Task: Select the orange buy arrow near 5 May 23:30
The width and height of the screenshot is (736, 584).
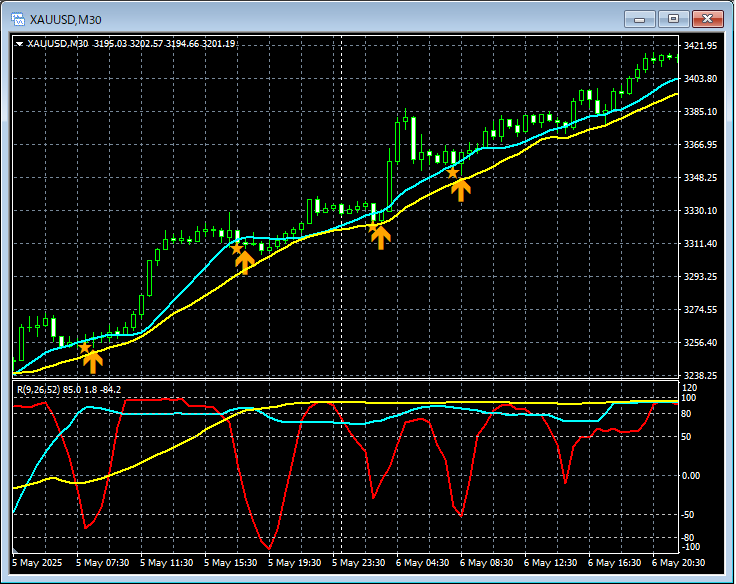Action: (381, 238)
